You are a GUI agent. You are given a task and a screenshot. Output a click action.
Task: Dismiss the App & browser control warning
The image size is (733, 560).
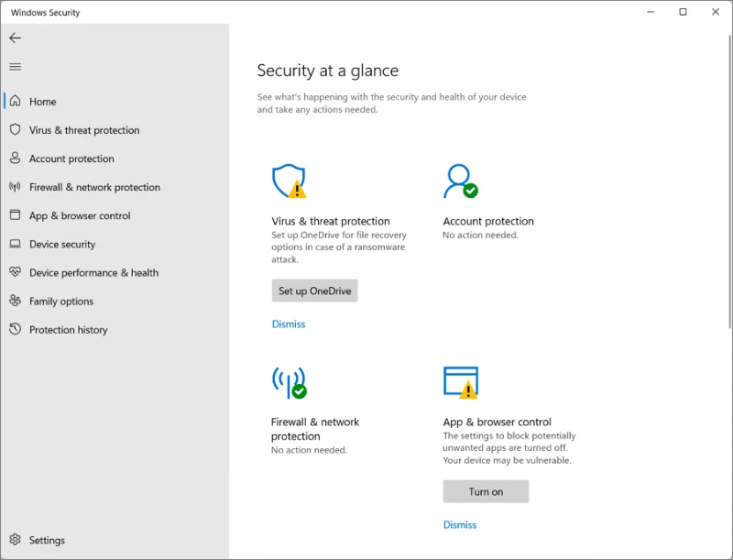coord(460,525)
